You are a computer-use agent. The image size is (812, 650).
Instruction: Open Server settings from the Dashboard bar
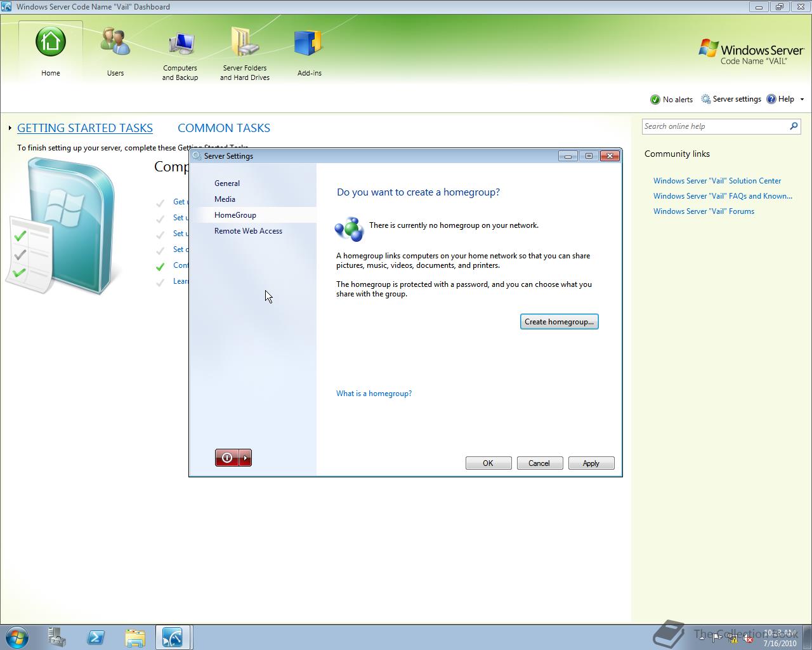click(x=731, y=99)
